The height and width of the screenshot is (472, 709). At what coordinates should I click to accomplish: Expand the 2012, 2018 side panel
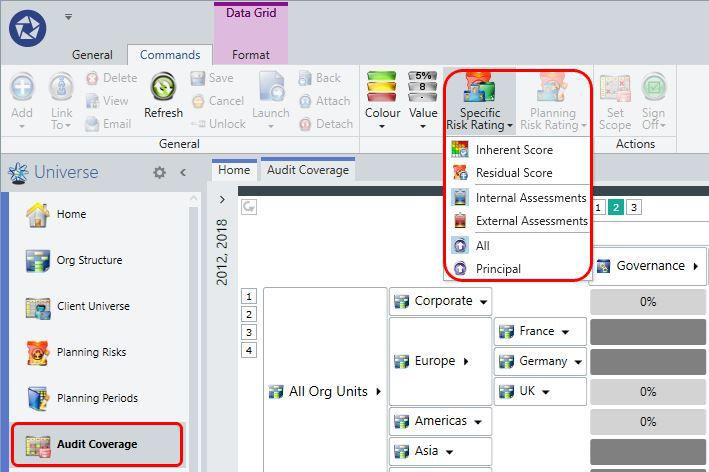tap(222, 199)
